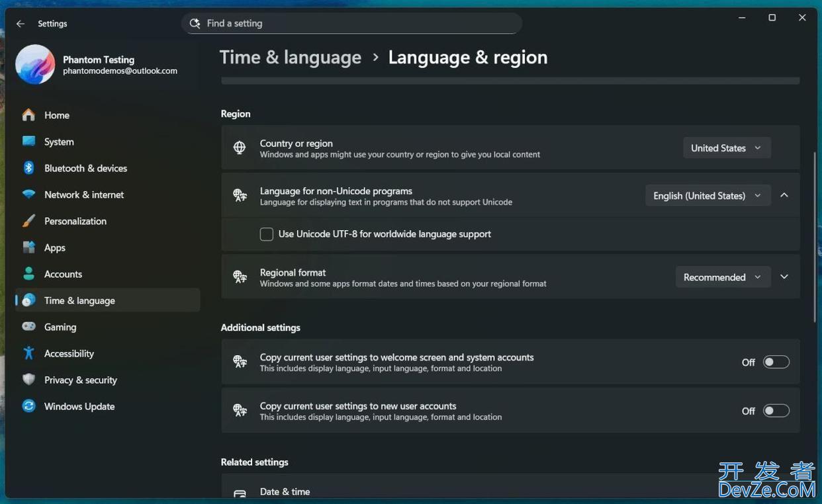Toggle copy settings to new user accounts

click(776, 411)
